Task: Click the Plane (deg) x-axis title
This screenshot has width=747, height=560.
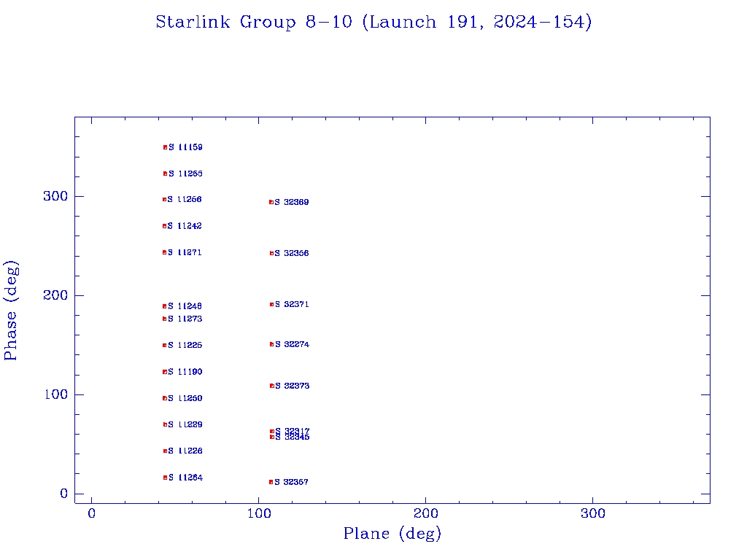Action: [392, 534]
